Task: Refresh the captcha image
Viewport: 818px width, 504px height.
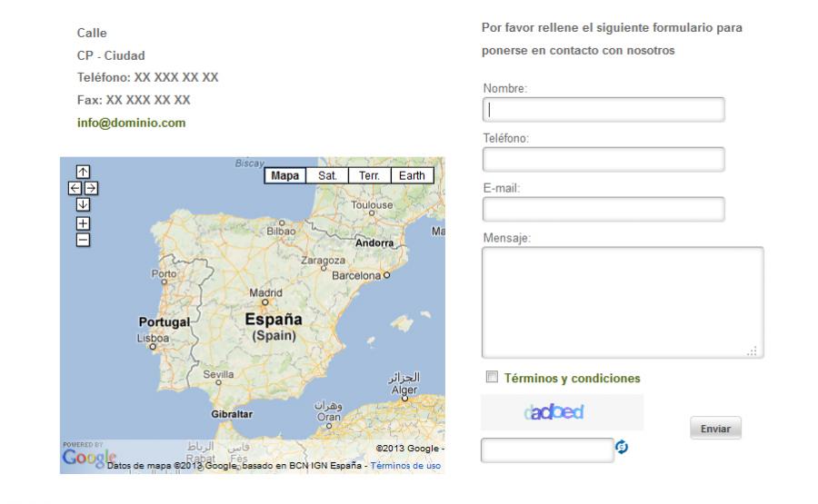Action: (622, 447)
